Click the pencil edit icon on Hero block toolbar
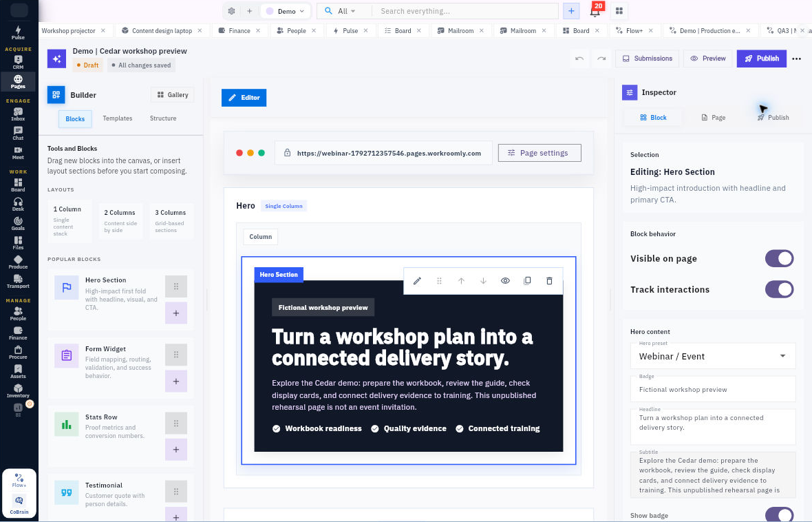Image resolution: width=812 pixels, height=522 pixels. coord(418,281)
